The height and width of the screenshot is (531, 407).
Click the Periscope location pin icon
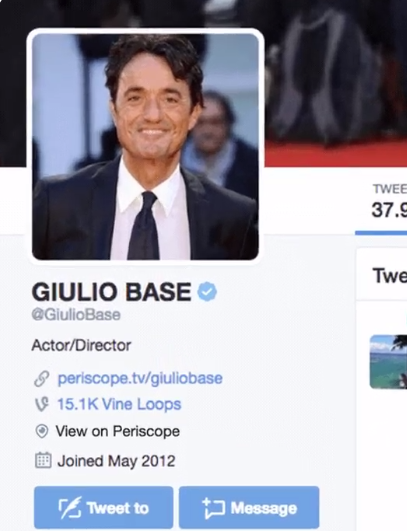point(42,431)
